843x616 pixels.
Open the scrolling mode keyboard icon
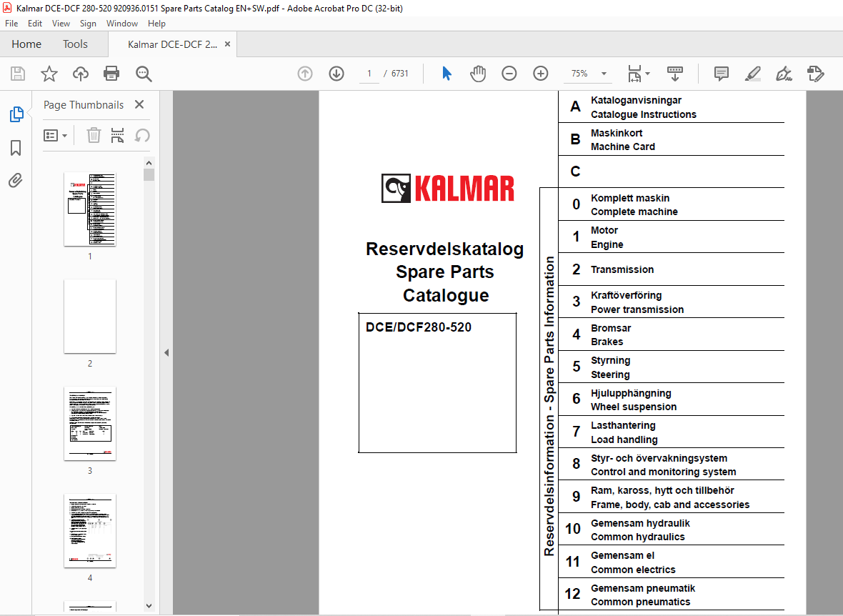tap(674, 74)
